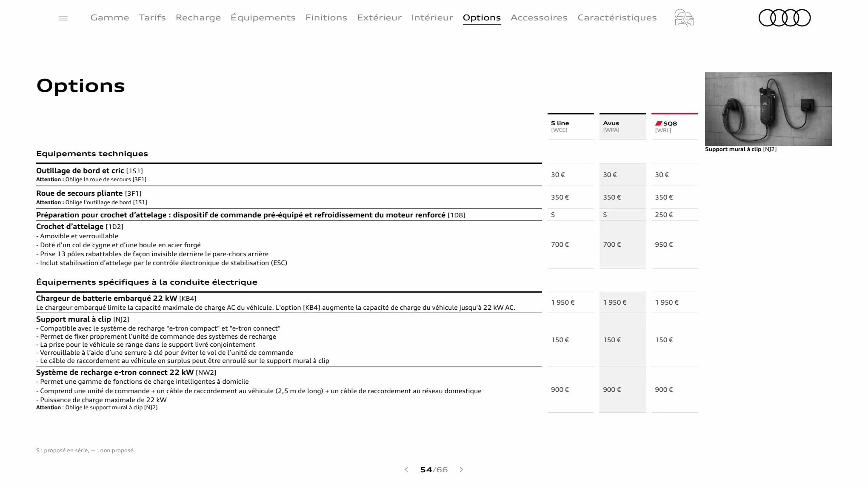
Task: Go to the Extérieur tab
Action: pos(379,17)
